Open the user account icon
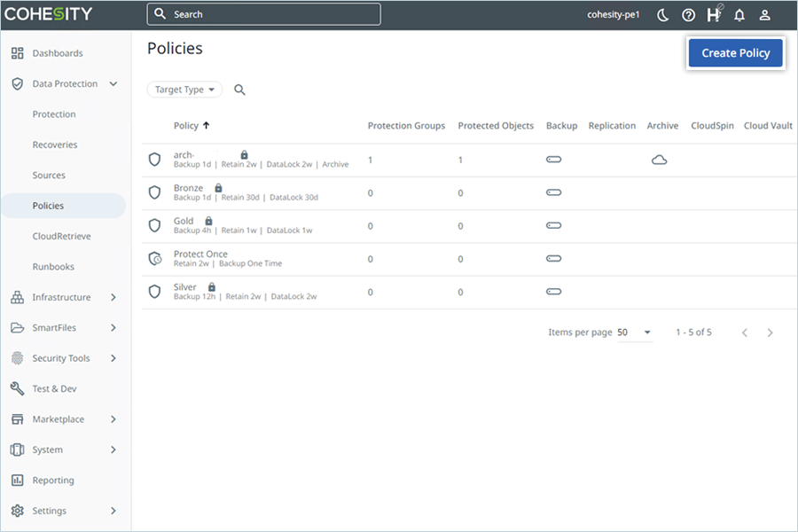Viewport: 798px width, 532px height. [764, 15]
